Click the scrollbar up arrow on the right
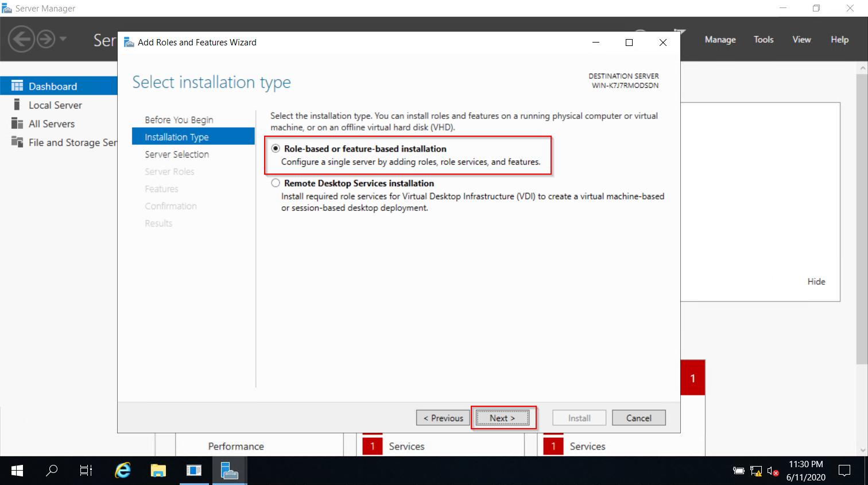 [863, 67]
